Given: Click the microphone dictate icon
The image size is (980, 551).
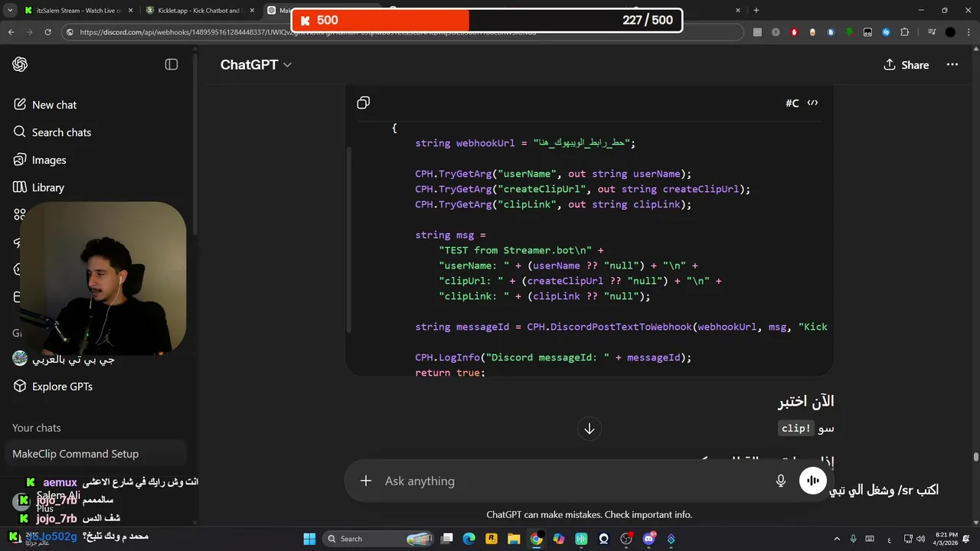Looking at the screenshot, I should 780,481.
